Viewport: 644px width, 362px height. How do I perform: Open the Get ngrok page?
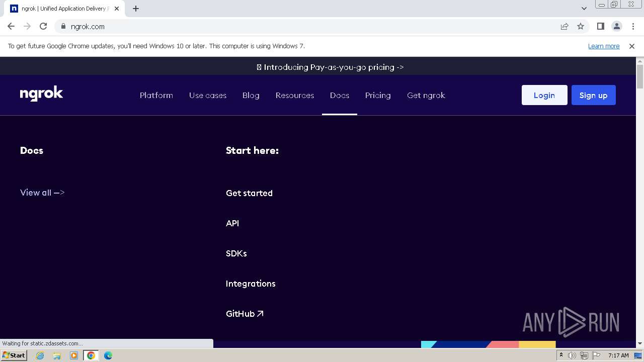click(x=426, y=95)
